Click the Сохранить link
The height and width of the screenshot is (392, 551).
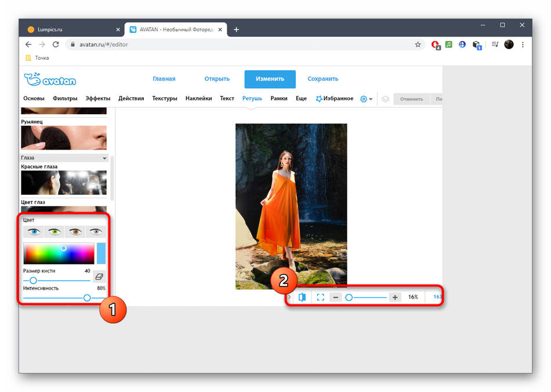pos(322,79)
